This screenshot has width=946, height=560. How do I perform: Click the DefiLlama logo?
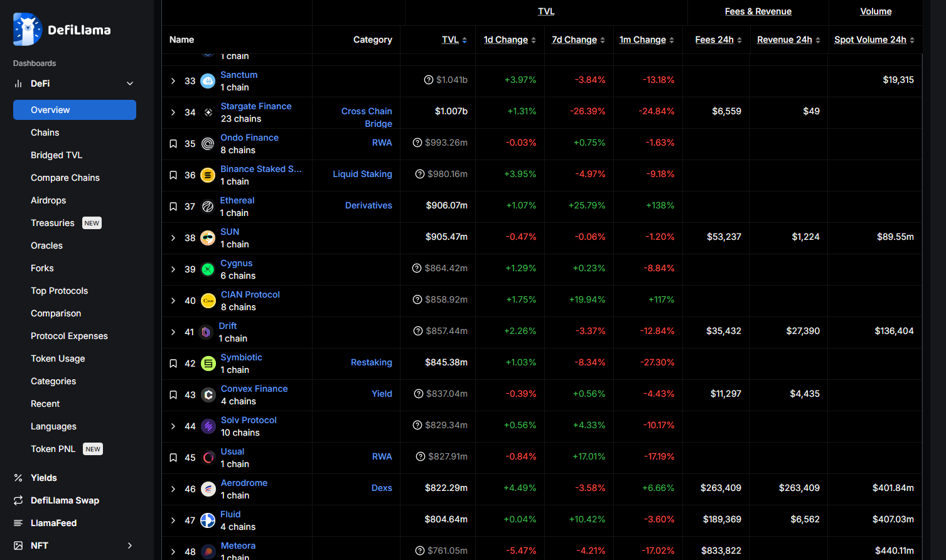pos(62,30)
